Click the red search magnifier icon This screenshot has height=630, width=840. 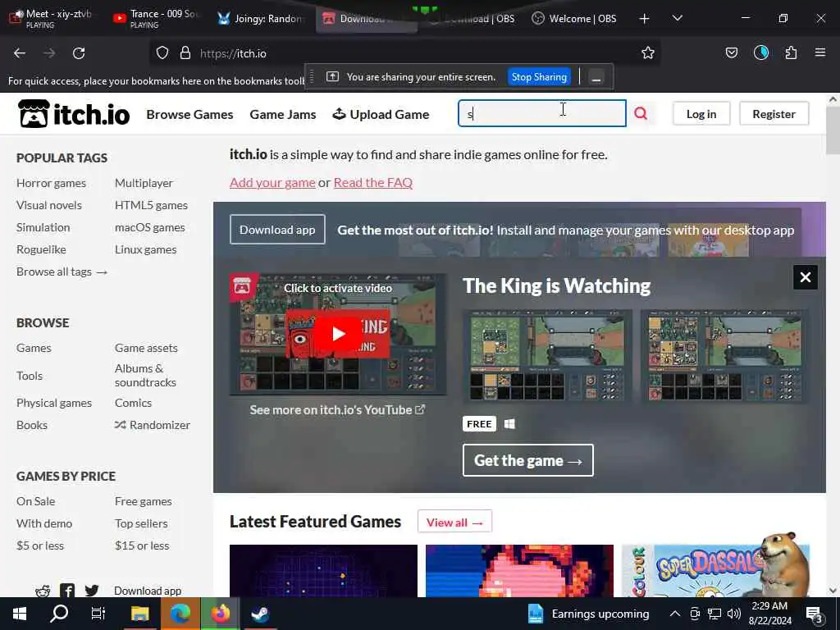coord(641,113)
